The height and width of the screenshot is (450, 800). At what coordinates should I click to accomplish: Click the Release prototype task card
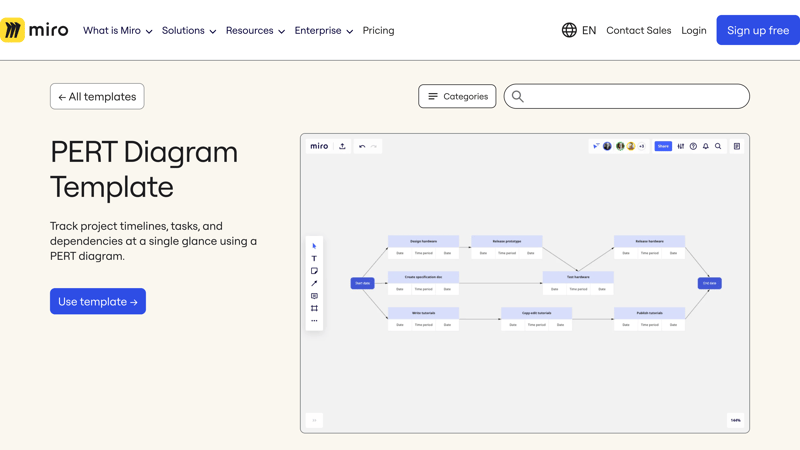click(507, 247)
